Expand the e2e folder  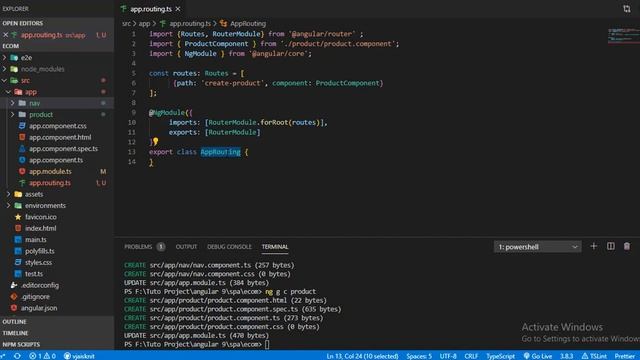pyautogui.click(x=4, y=58)
